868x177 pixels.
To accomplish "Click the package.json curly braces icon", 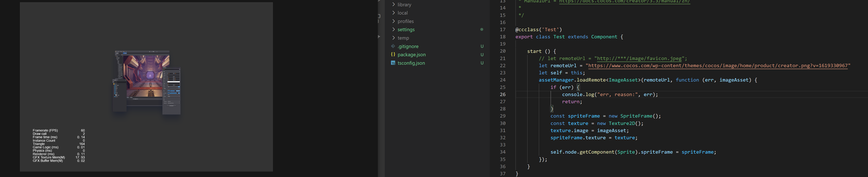I will 393,54.
